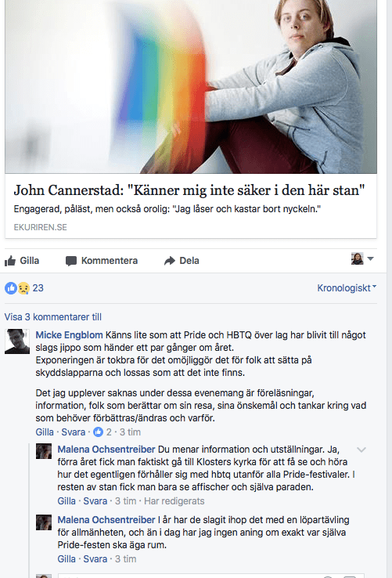Click the like icon on Micke Engblom's comment
Screen dimensions: 392x578
(x=98, y=432)
